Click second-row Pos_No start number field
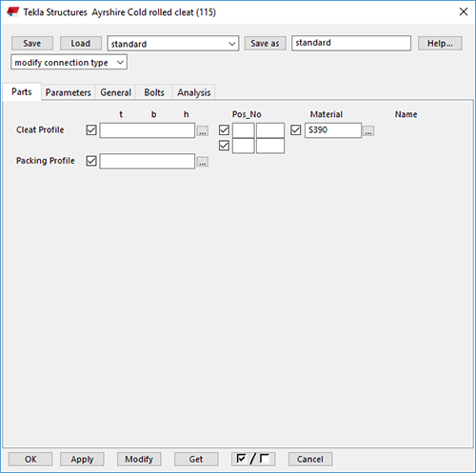 (x=270, y=146)
